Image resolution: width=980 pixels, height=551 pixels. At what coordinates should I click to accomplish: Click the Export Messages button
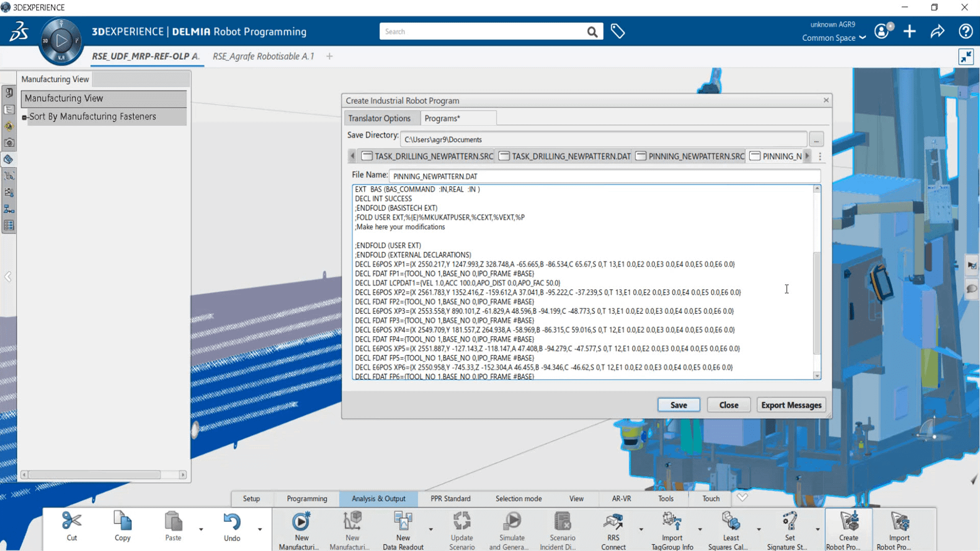click(792, 405)
